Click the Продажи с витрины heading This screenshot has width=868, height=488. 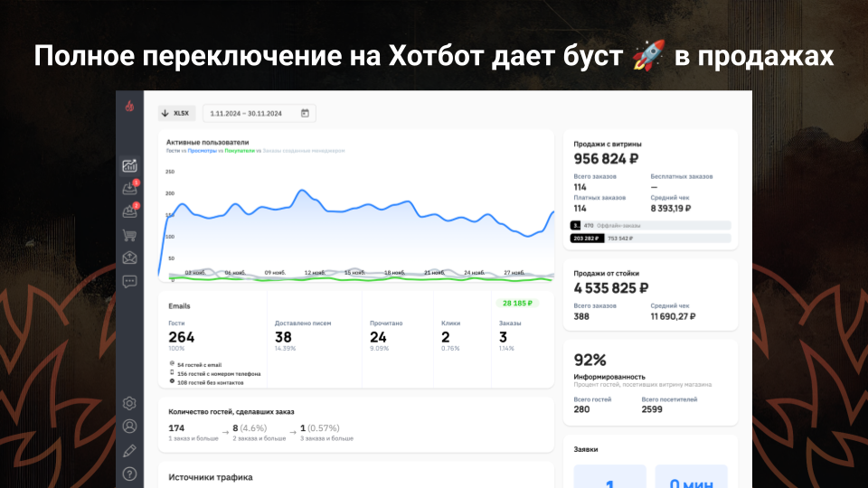coord(608,144)
